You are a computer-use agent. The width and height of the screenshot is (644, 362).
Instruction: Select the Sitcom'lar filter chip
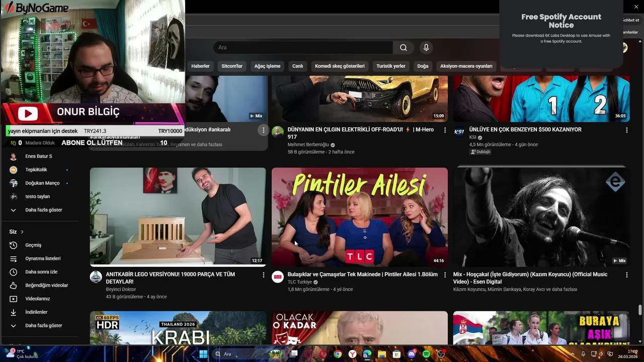232,66
